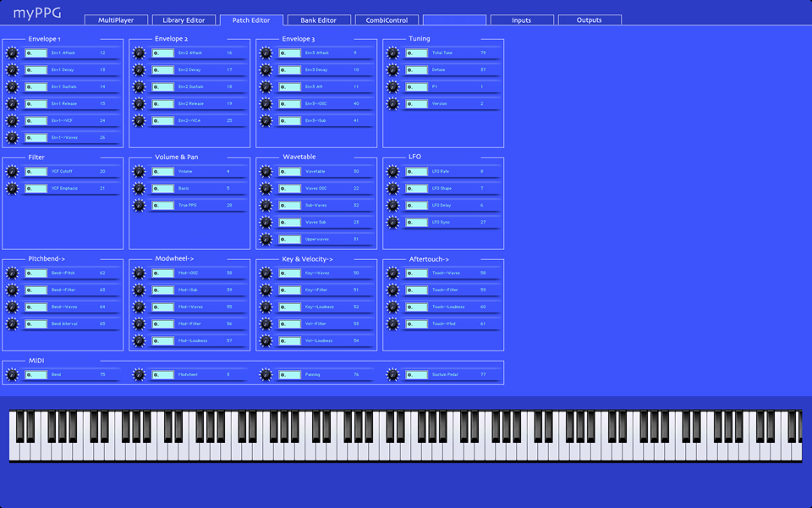Click the Env3 Att value field
812x508 pixels.
pos(290,87)
